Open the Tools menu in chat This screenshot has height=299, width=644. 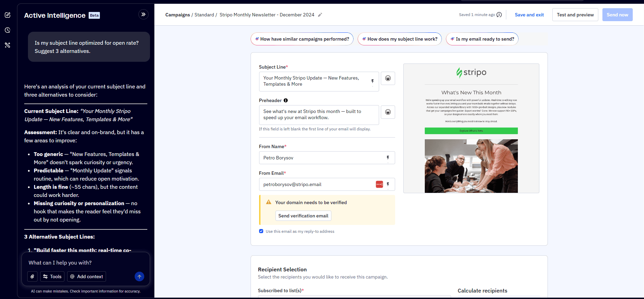click(52, 276)
